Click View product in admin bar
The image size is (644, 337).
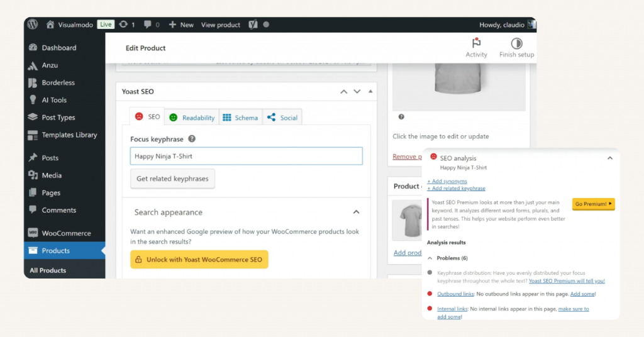click(221, 25)
